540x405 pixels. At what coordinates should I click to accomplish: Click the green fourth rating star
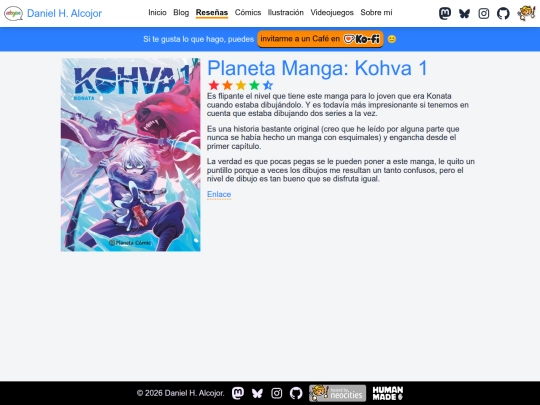tap(254, 85)
